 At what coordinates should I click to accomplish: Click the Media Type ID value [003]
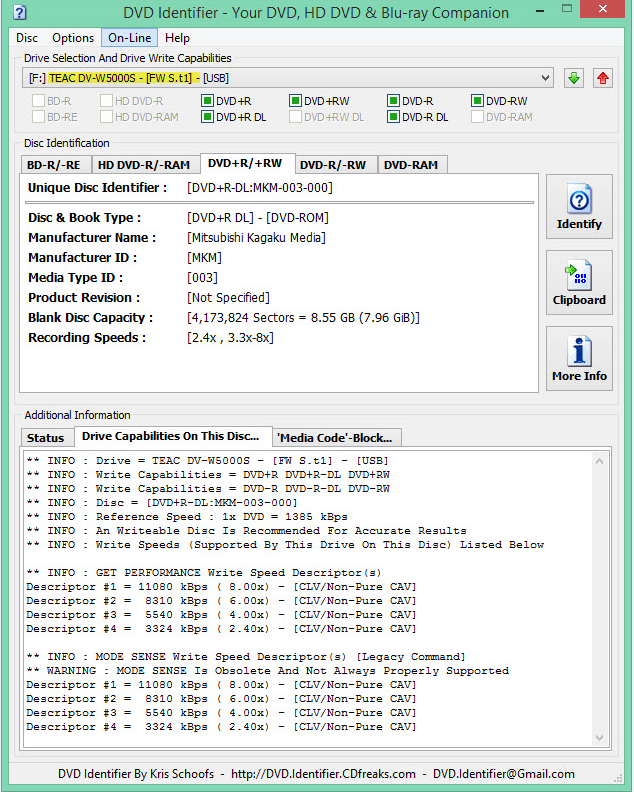coord(203,278)
